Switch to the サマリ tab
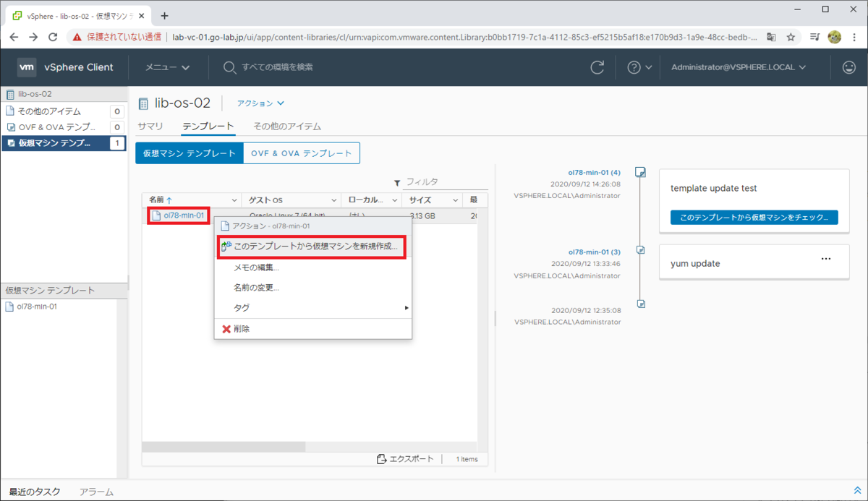The width and height of the screenshot is (868, 501). tap(150, 126)
